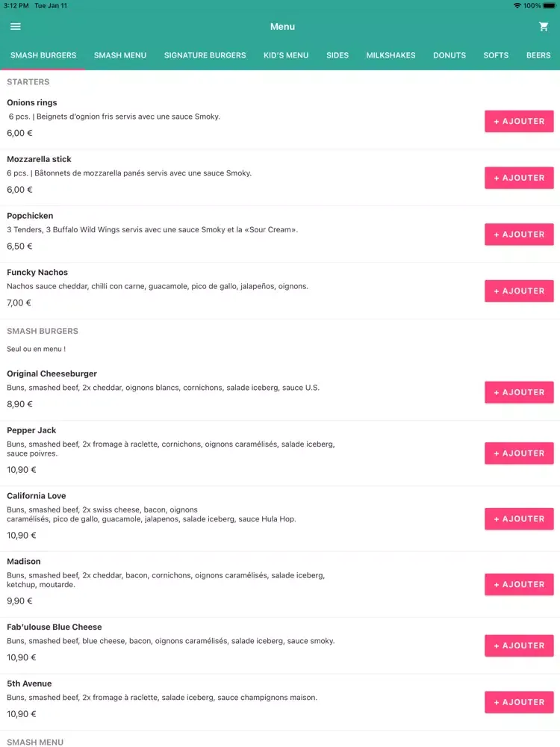560x747 pixels.
Task: Tap the Wi-Fi status icon
Action: coord(517,6)
